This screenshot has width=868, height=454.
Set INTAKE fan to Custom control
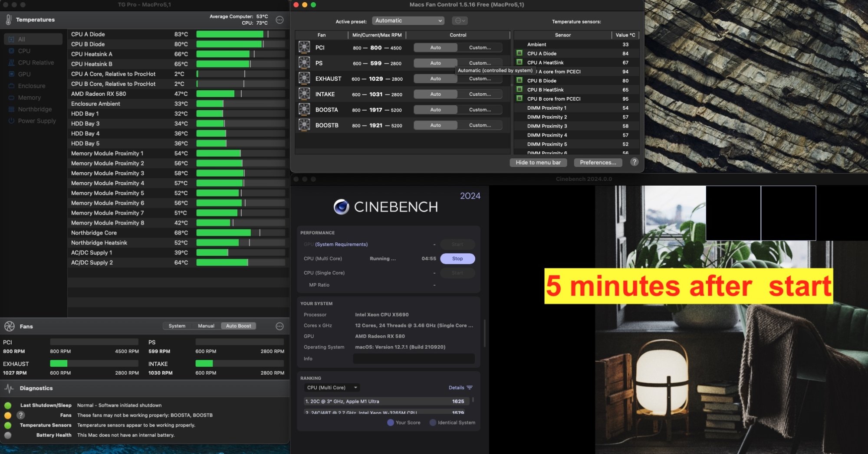(x=480, y=95)
